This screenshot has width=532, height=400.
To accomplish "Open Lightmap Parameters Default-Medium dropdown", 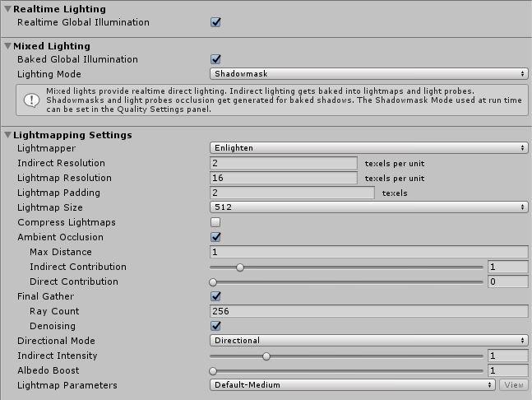I will 353,385.
